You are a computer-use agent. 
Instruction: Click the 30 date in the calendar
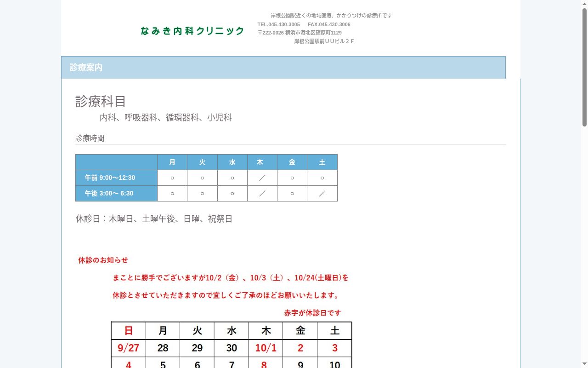(232, 348)
